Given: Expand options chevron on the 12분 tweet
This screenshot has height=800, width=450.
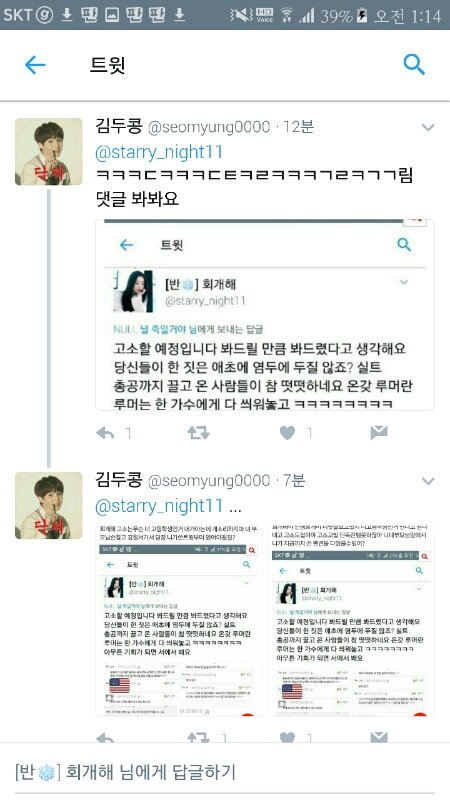Looking at the screenshot, I should point(428,127).
